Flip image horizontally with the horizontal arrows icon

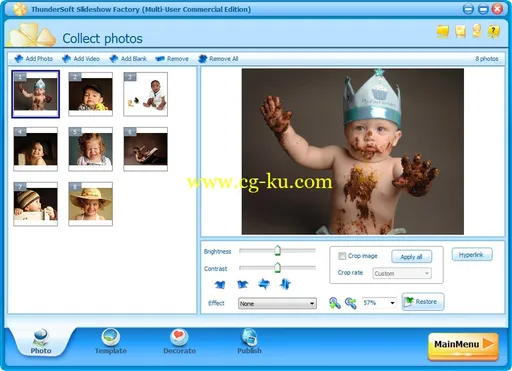(264, 284)
